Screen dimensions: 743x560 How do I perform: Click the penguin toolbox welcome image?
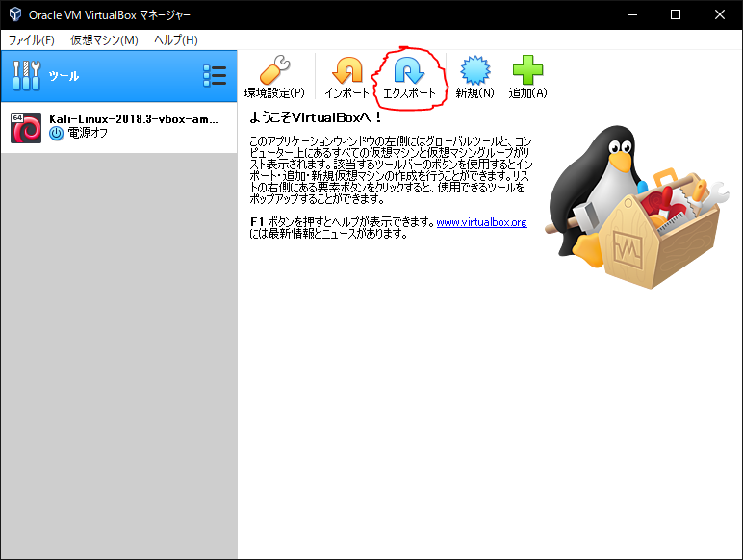636,207
